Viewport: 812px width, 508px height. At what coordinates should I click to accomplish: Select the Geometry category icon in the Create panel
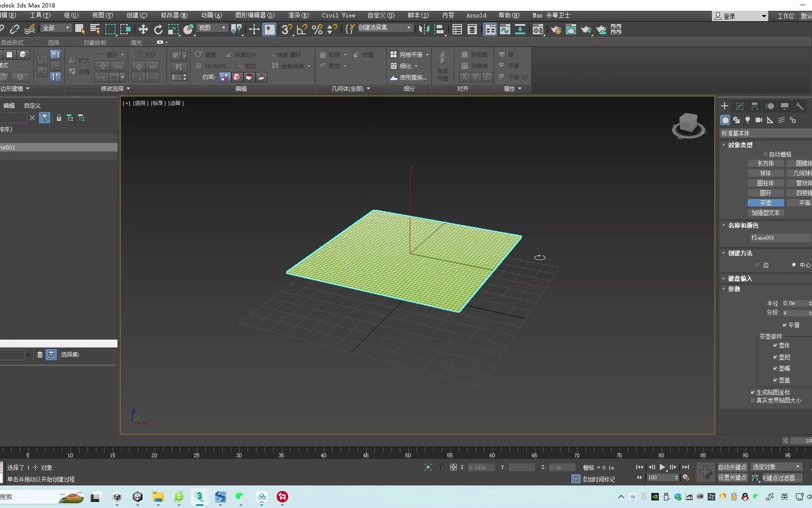pos(724,120)
